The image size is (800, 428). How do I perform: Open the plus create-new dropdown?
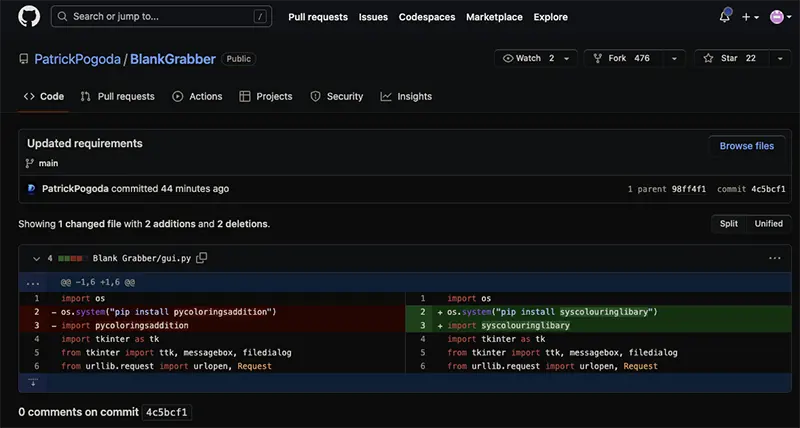coord(750,17)
